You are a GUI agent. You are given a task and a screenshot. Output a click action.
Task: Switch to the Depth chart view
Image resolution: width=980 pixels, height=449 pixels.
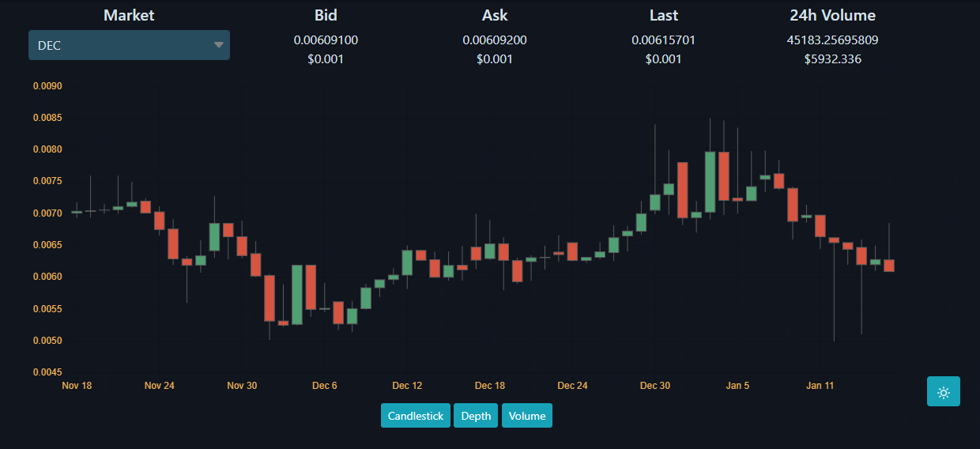[476, 416]
